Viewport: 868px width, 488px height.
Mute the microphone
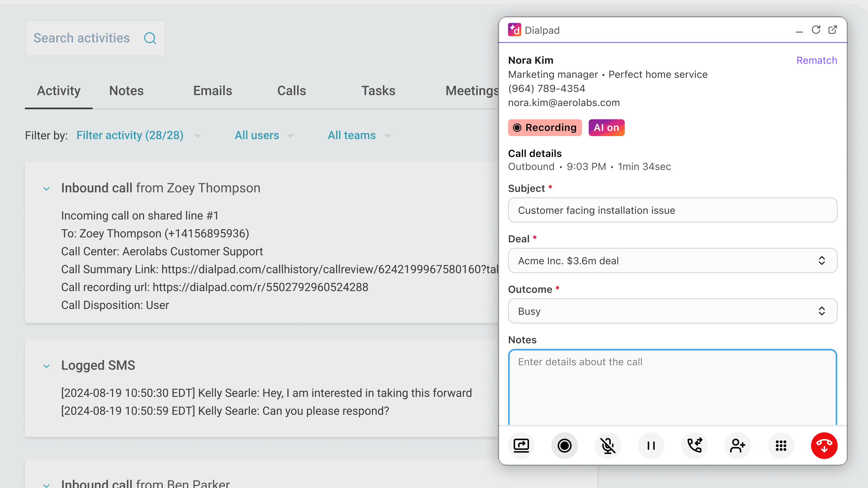click(608, 445)
